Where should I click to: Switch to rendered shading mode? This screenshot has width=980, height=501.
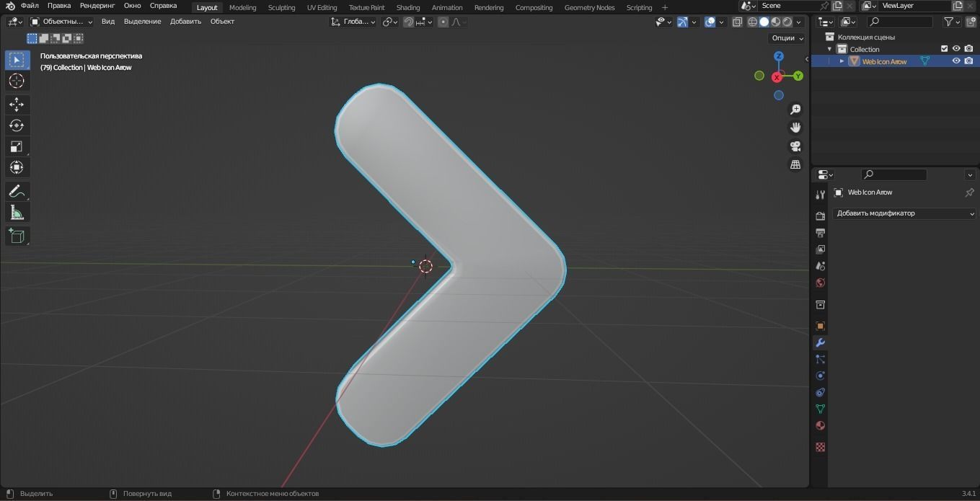coord(787,22)
